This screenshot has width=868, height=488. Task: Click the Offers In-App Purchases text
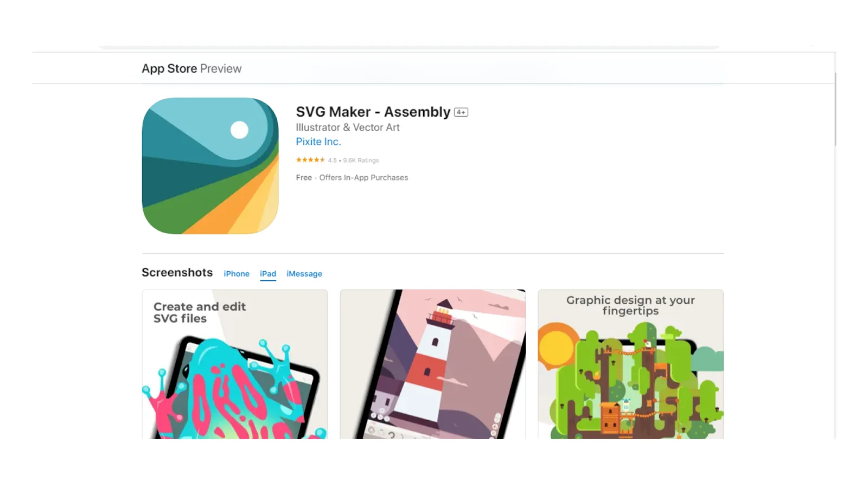click(x=363, y=177)
